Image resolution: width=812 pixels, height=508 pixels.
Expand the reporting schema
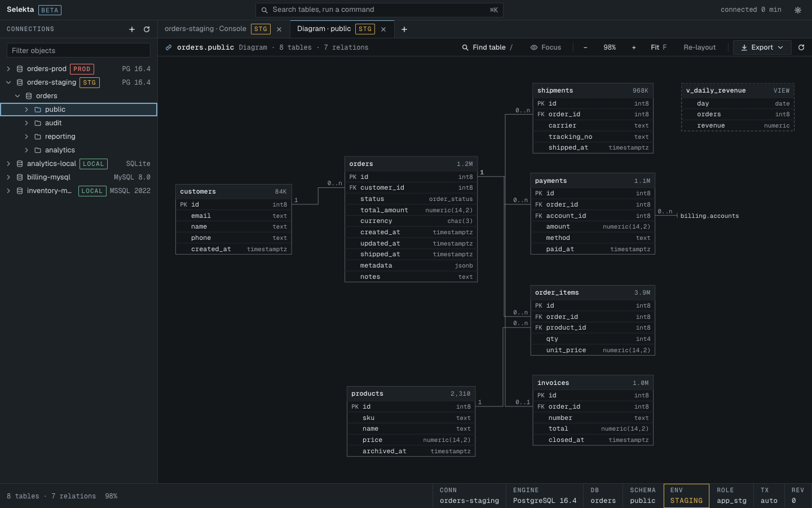(x=27, y=137)
